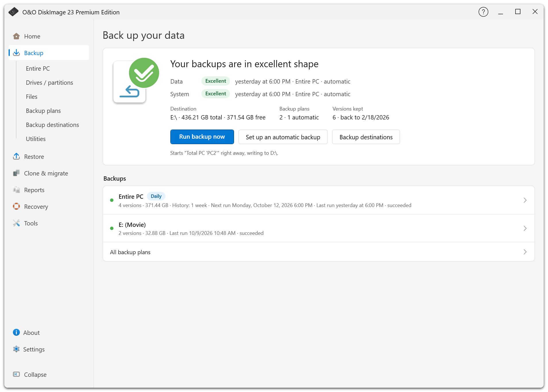The height and width of the screenshot is (392, 548).
Task: Open Backup destinations in sidebar
Action: pyautogui.click(x=52, y=125)
